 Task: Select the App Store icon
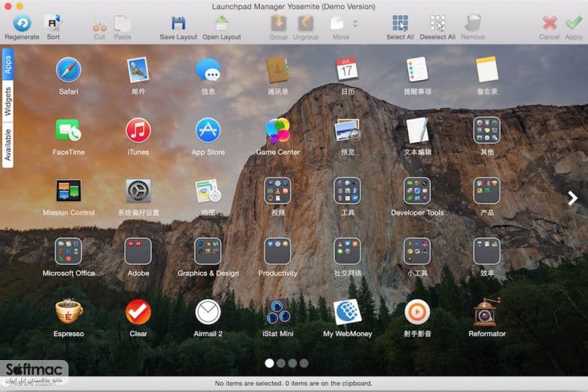pyautogui.click(x=208, y=130)
